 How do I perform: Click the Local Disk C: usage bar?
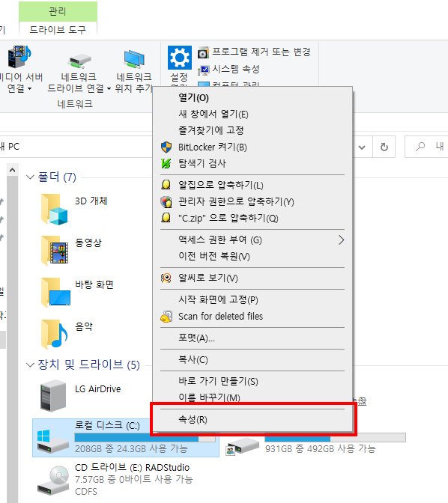145,438
